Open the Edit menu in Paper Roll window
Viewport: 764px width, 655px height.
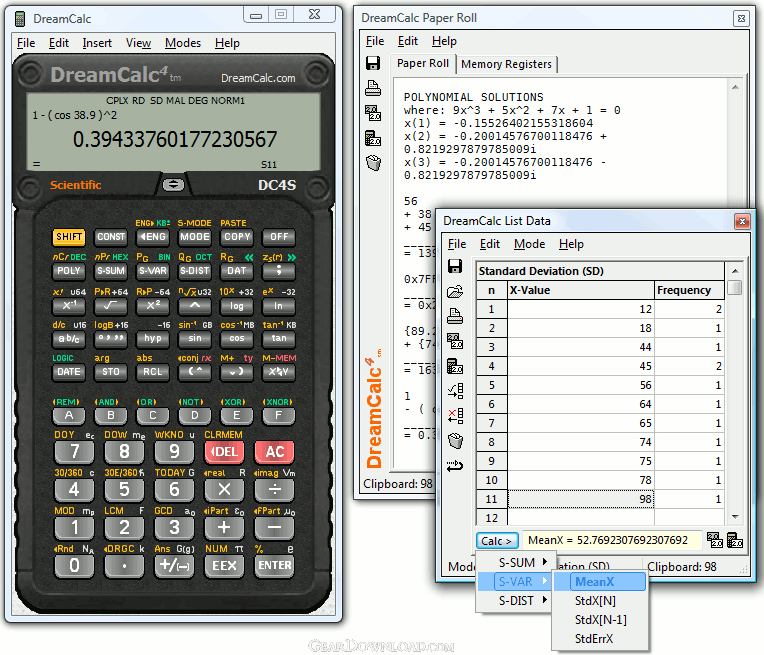(407, 41)
